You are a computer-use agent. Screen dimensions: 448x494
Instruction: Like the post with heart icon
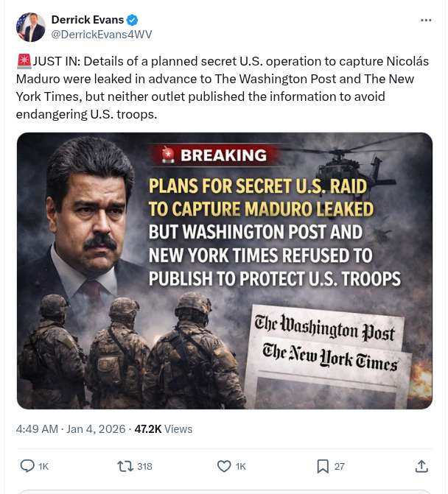(x=224, y=466)
